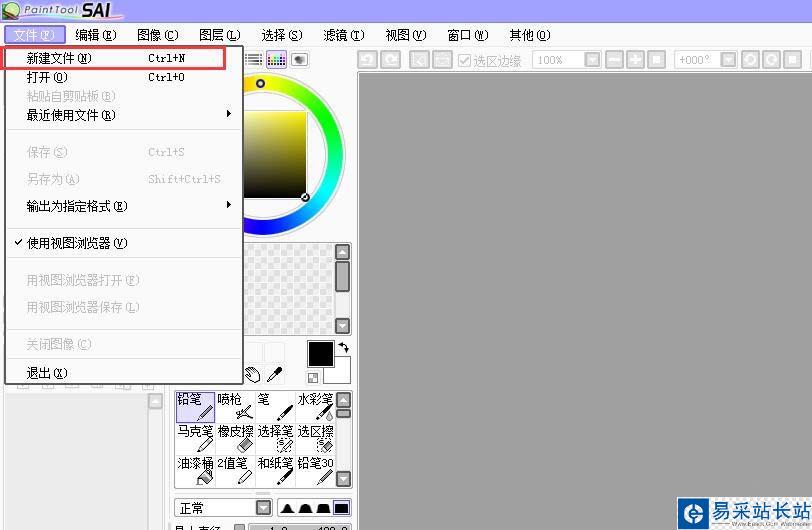
Task: Select the 橡皮擦 eraser tool
Action: (236, 439)
